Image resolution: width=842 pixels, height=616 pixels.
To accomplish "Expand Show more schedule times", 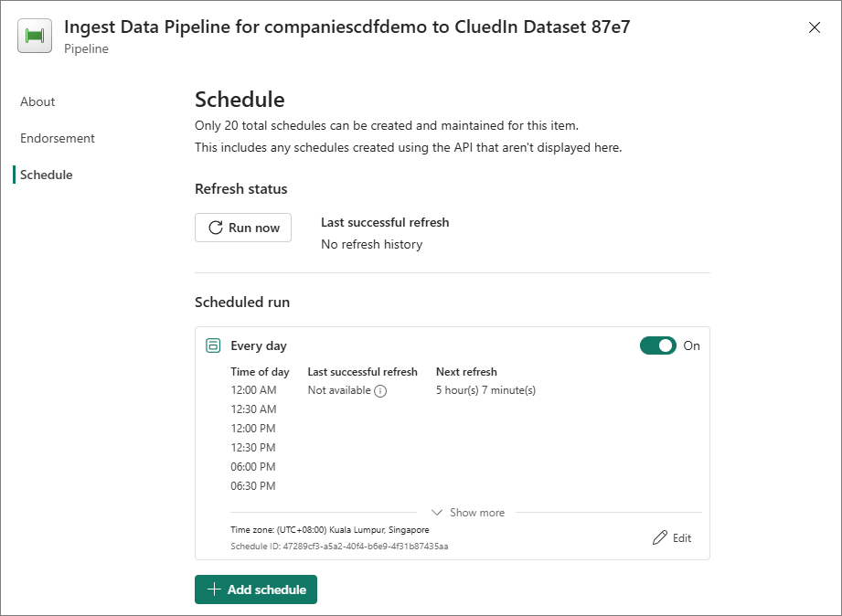I will [x=468, y=513].
